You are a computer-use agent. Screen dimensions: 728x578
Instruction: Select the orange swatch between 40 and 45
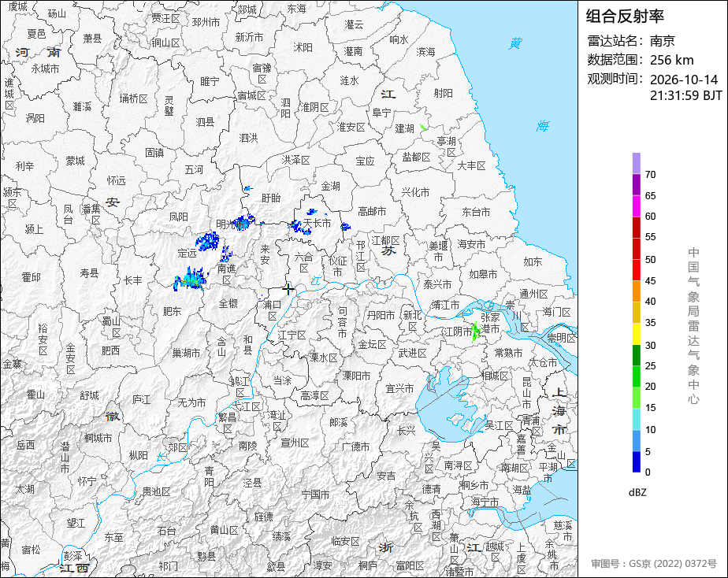pos(636,291)
